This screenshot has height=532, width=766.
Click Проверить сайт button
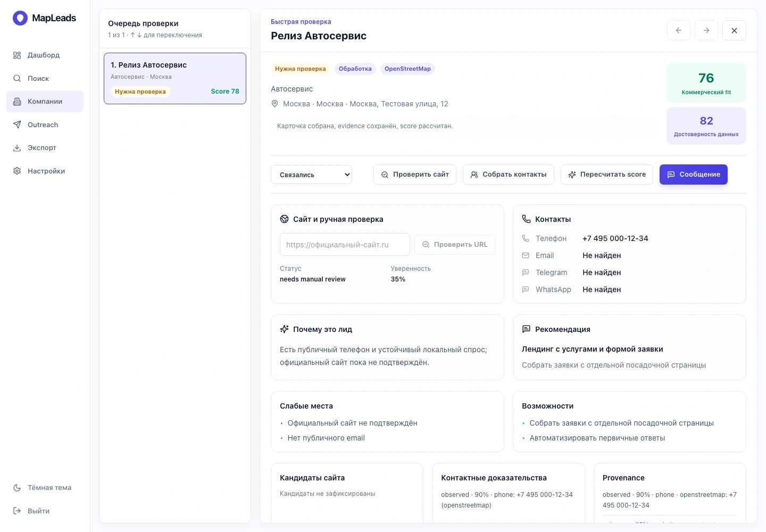pos(415,174)
